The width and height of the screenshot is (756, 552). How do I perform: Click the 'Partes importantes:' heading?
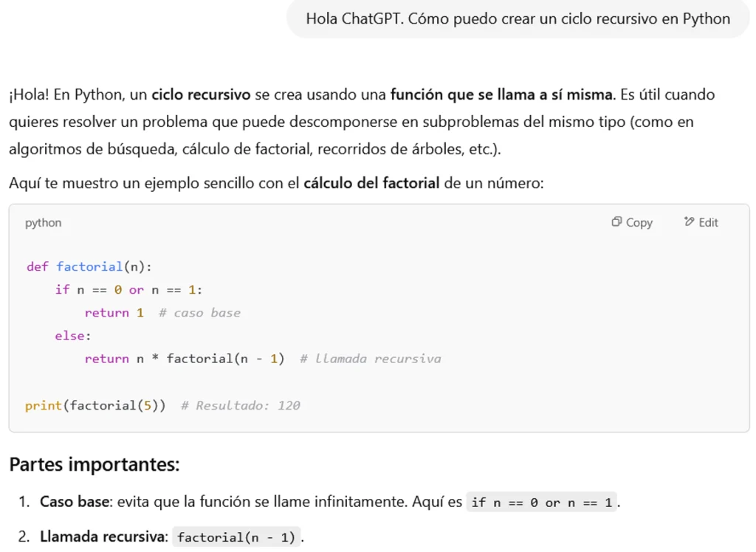tap(94, 465)
